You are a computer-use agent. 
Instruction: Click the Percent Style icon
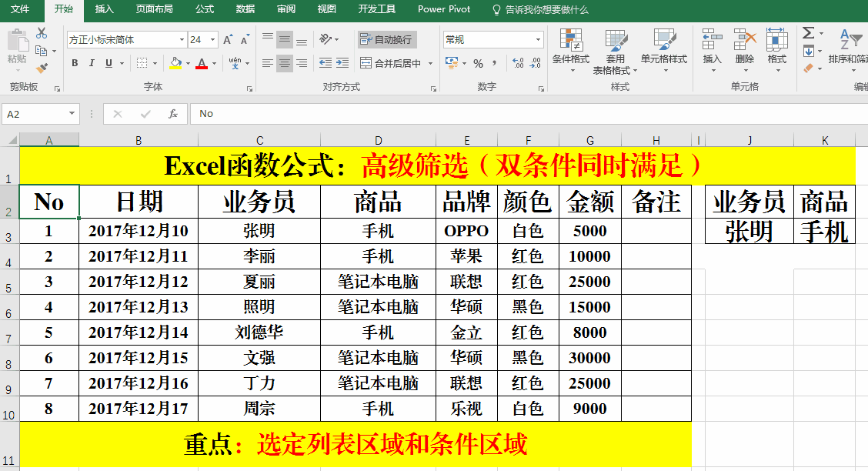(x=478, y=63)
